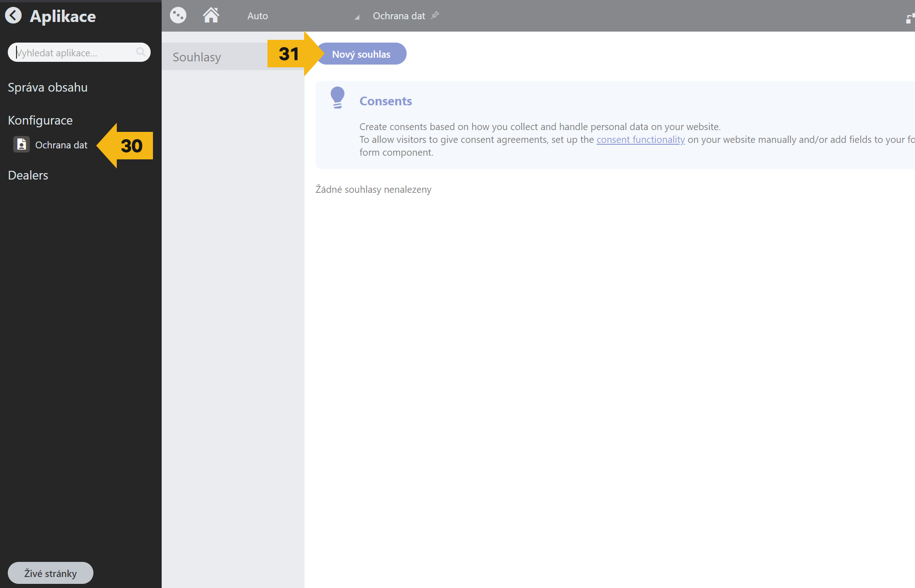Click the Ochrana dat breadcrumb

tap(399, 16)
